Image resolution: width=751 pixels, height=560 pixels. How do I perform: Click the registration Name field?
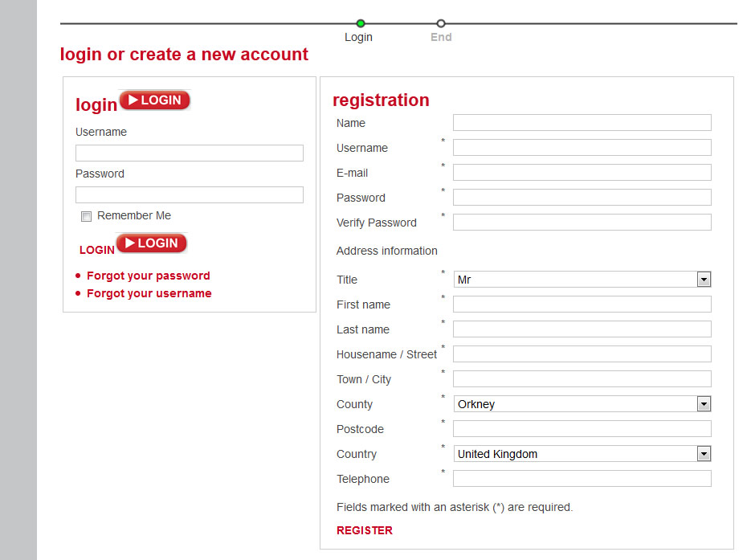click(x=582, y=123)
